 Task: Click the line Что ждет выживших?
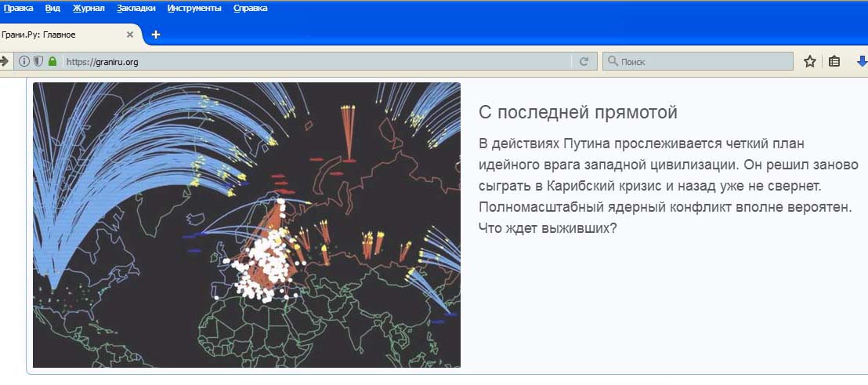pos(548,227)
